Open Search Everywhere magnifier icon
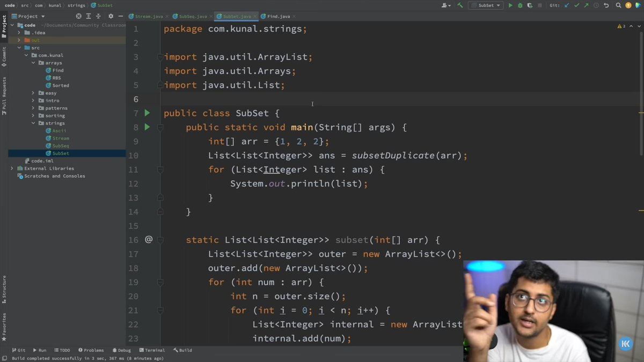This screenshot has height=362, width=644. click(x=618, y=5)
